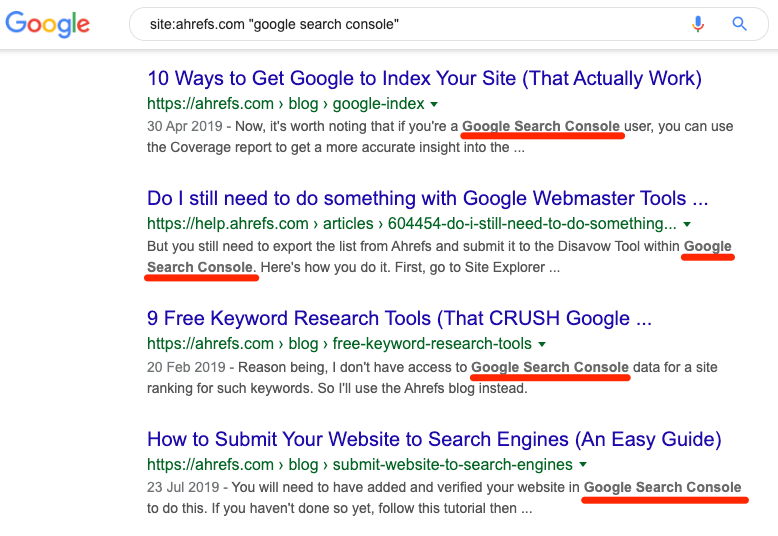Viewport: 778px width, 536px height.
Task: Open "10 Ways to Get Google to Index Your Site" result
Action: coord(424,78)
